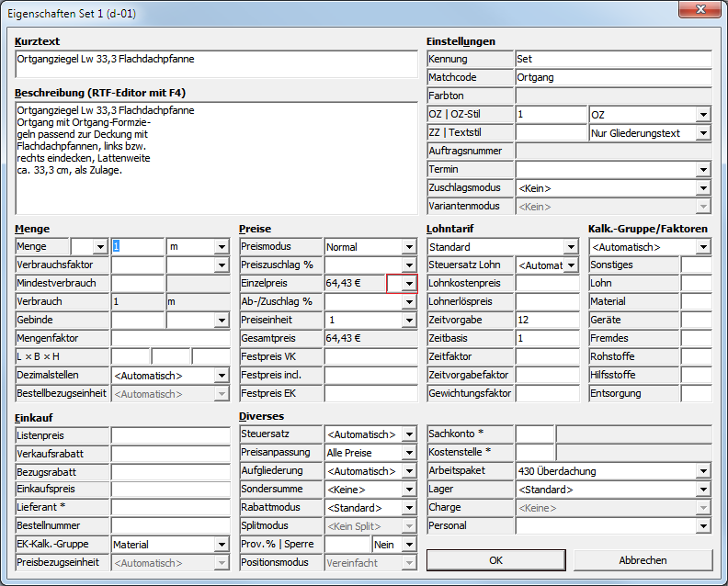Click the Gewichtungsfaktor field
This screenshot has height=586, width=728.
click(x=548, y=393)
